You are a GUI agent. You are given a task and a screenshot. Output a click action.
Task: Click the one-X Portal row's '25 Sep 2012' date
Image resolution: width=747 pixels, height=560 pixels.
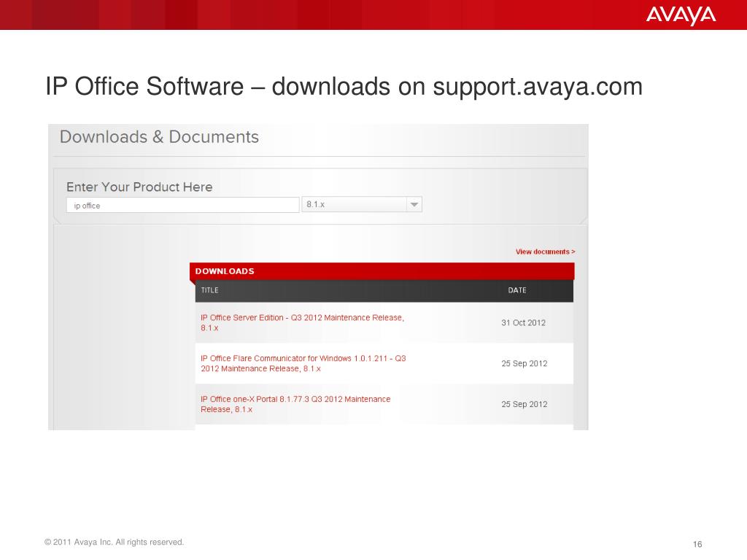(x=524, y=404)
